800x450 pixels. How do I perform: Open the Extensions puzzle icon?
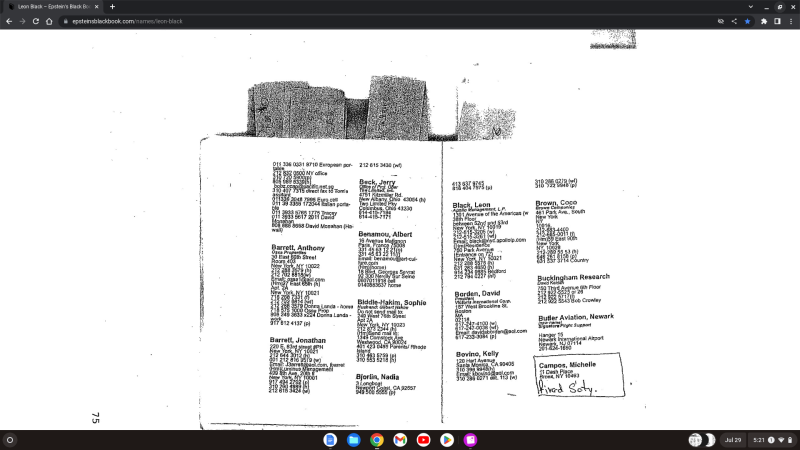coord(764,21)
